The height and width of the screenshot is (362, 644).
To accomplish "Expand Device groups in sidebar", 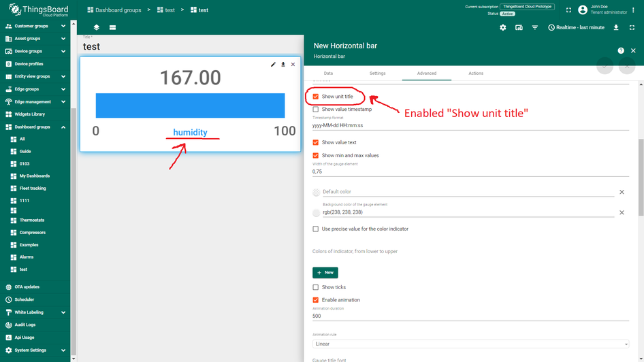I will click(x=63, y=51).
